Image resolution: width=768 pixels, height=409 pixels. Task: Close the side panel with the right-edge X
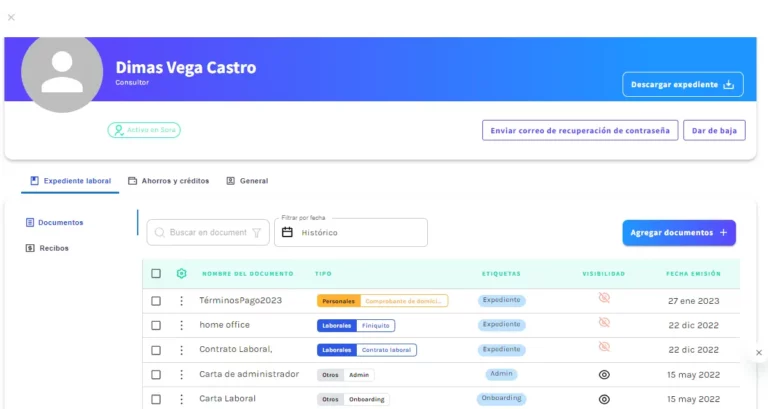pos(759,353)
